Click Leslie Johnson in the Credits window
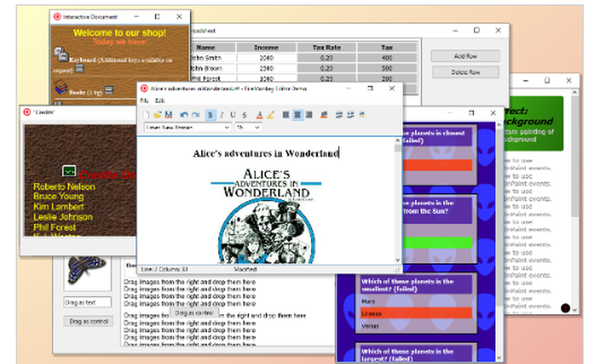 (x=63, y=217)
